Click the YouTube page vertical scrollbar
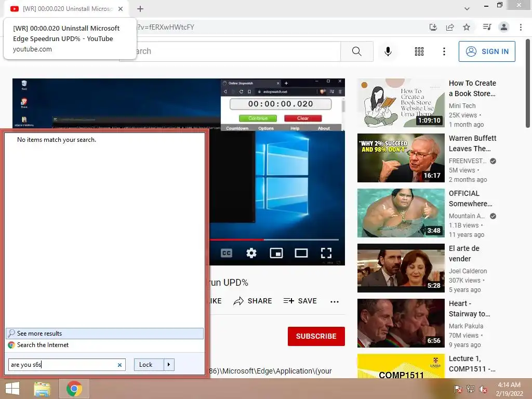 (528, 84)
